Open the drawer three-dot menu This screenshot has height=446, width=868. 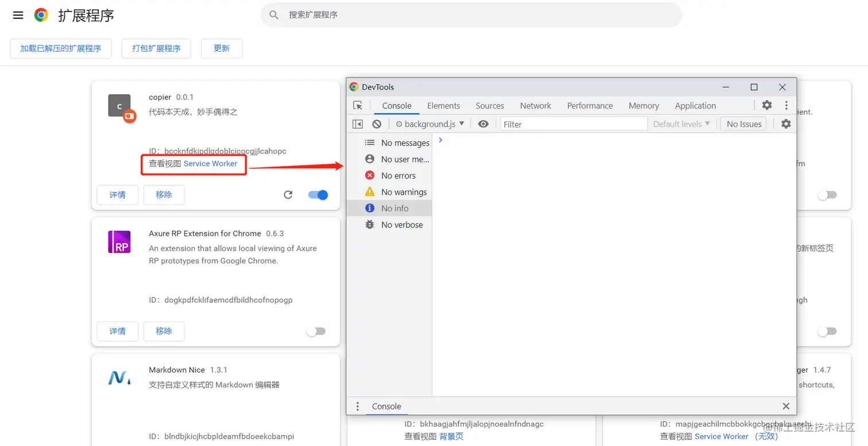tap(357, 406)
